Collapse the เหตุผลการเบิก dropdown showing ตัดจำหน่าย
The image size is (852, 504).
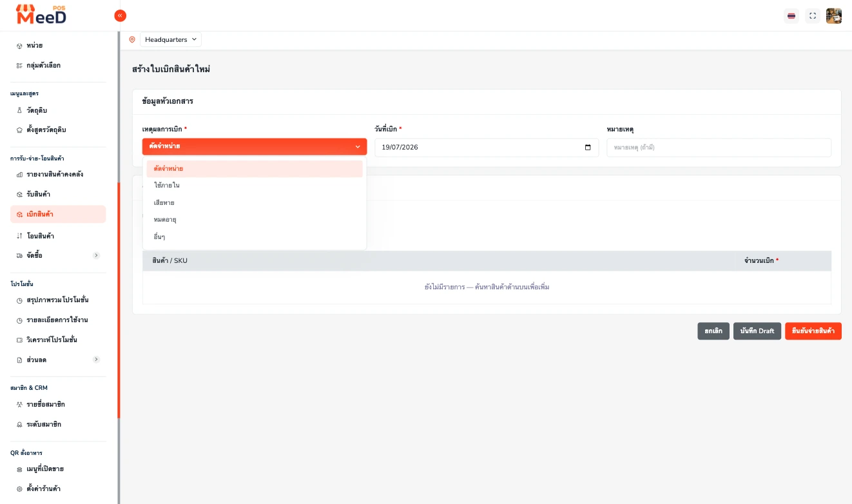(x=255, y=147)
